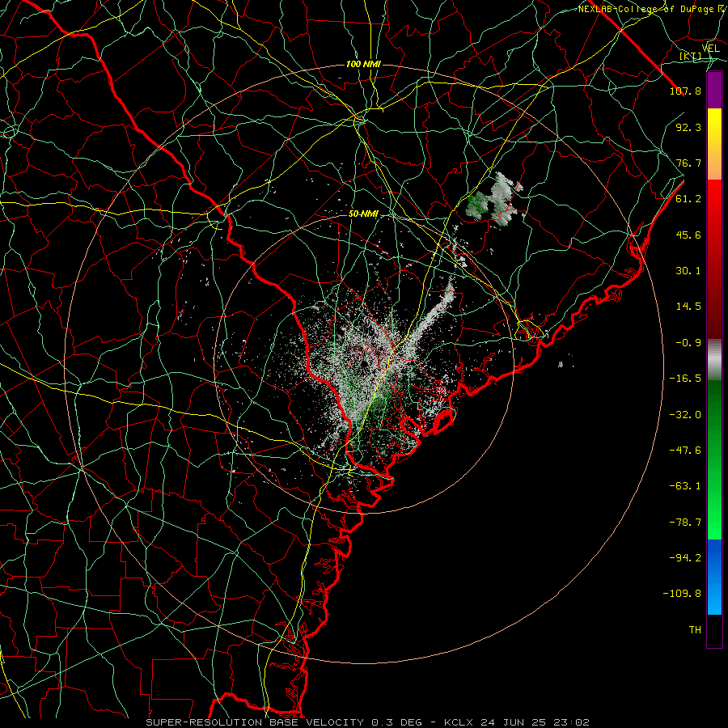Screen dimensions: 728x728
Task: Click the 45.6 velocity scale value
Action: click(x=688, y=235)
